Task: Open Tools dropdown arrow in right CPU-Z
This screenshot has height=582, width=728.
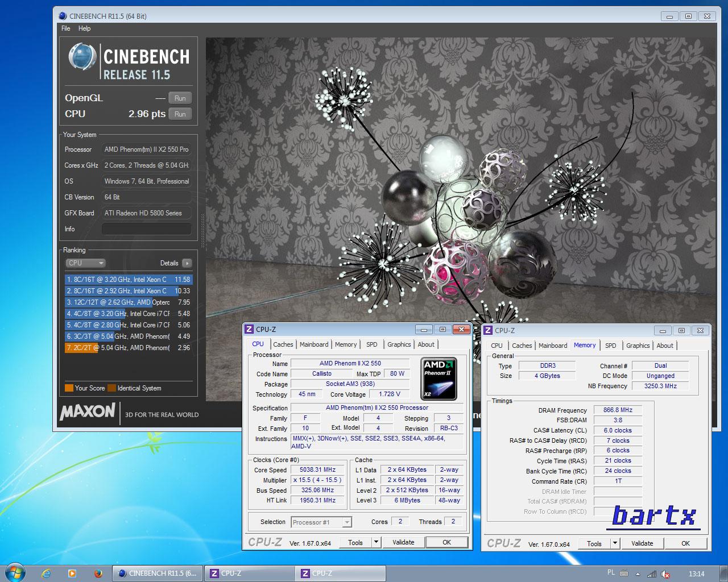Action: 615,543
